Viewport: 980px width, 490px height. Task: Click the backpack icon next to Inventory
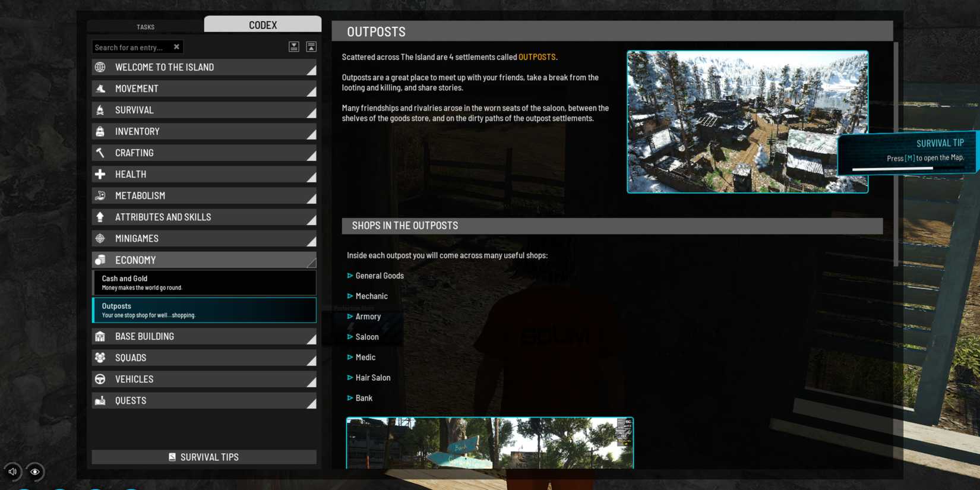(100, 131)
